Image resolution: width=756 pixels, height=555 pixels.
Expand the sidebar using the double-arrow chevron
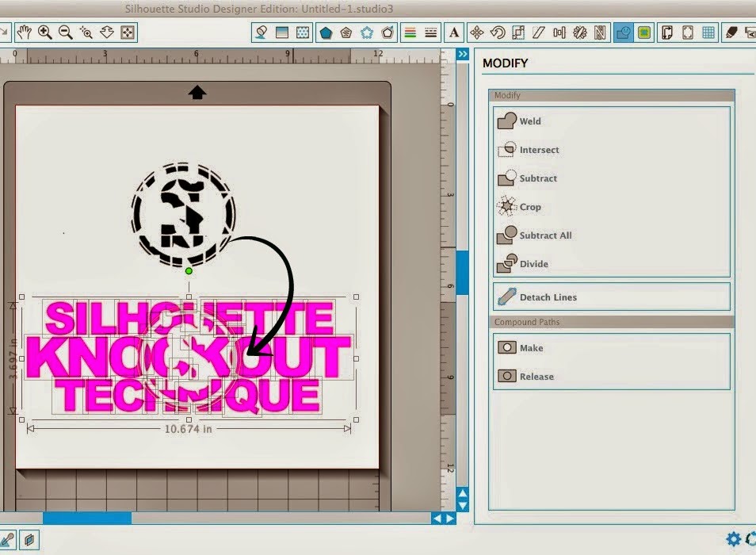463,54
